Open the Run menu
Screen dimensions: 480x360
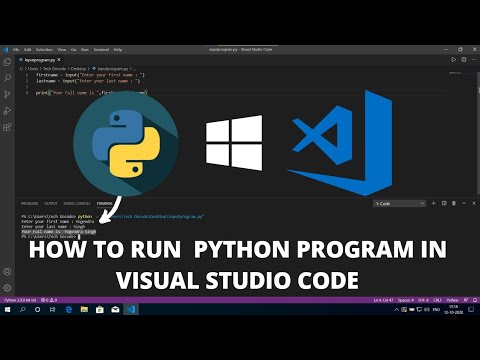(x=85, y=50)
